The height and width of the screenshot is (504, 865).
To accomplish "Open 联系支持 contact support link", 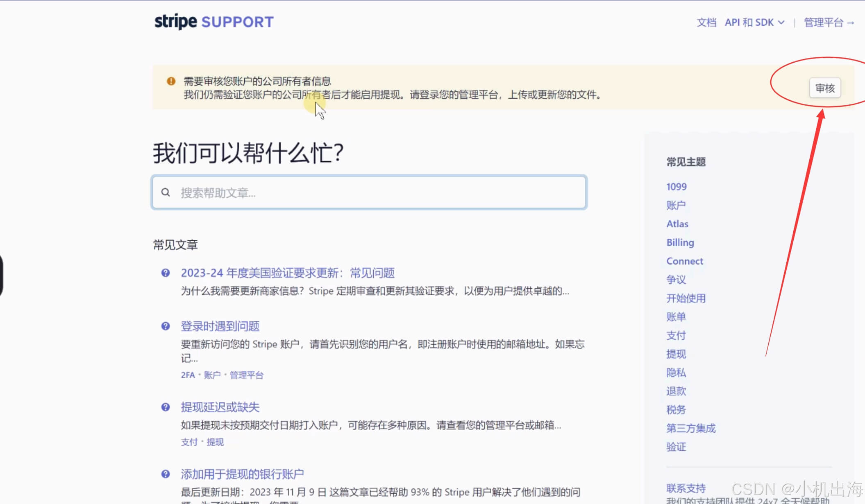I will pyautogui.click(x=686, y=488).
